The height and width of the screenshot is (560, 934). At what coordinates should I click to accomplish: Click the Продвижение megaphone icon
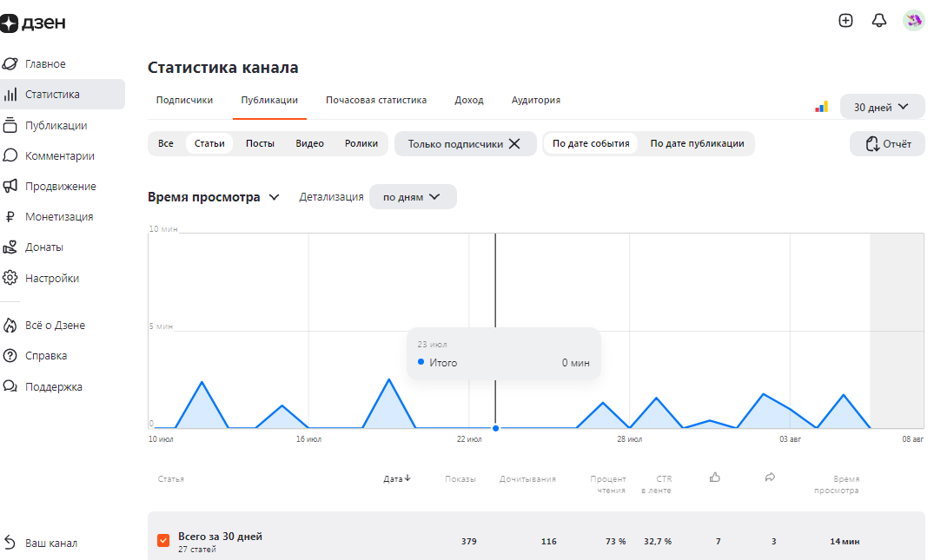pos(10,186)
